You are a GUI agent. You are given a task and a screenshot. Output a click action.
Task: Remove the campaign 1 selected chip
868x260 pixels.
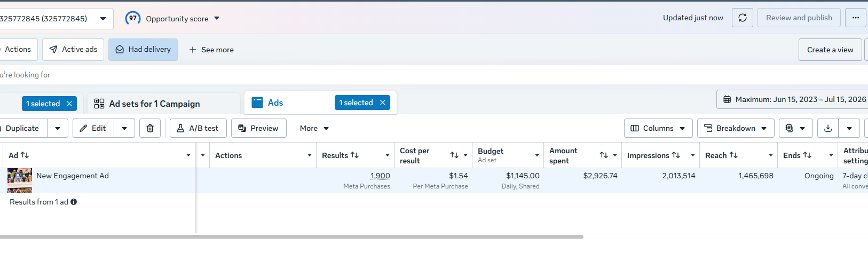(69, 104)
